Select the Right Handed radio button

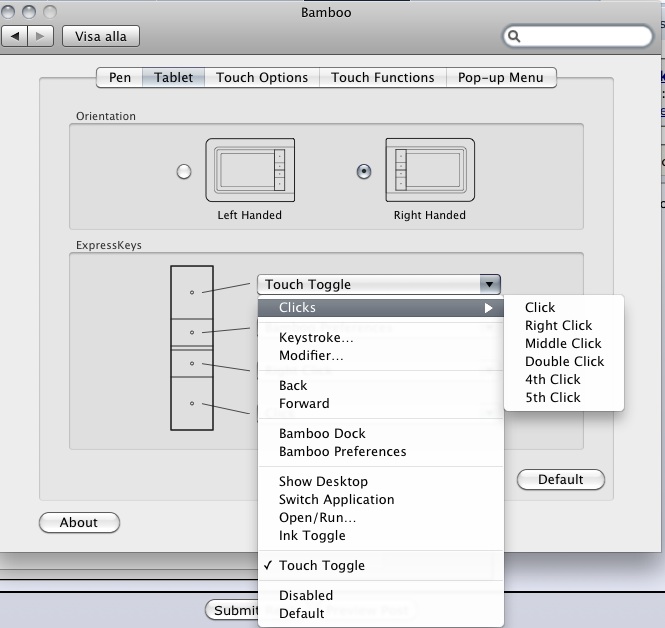point(364,172)
